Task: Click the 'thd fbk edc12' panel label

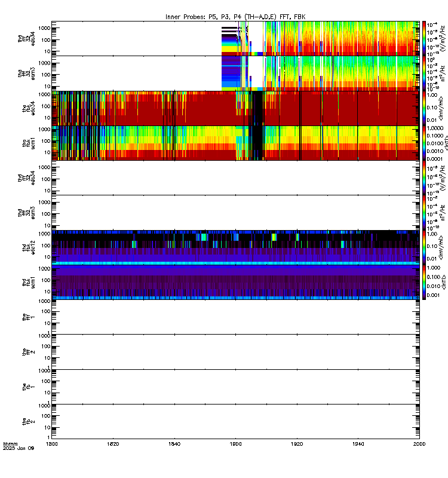Action: (29, 247)
